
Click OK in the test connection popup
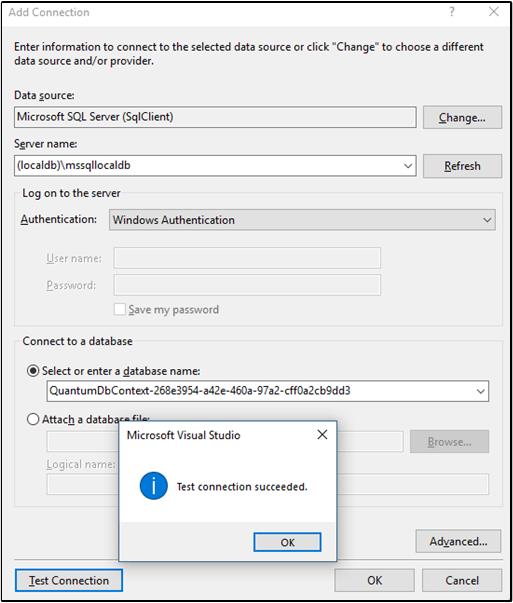pos(287,542)
